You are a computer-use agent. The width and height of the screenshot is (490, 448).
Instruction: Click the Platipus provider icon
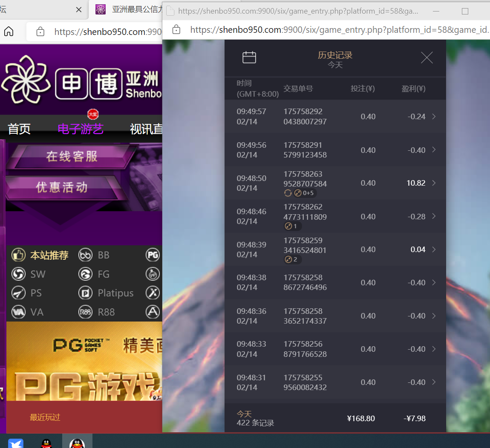[x=85, y=293]
